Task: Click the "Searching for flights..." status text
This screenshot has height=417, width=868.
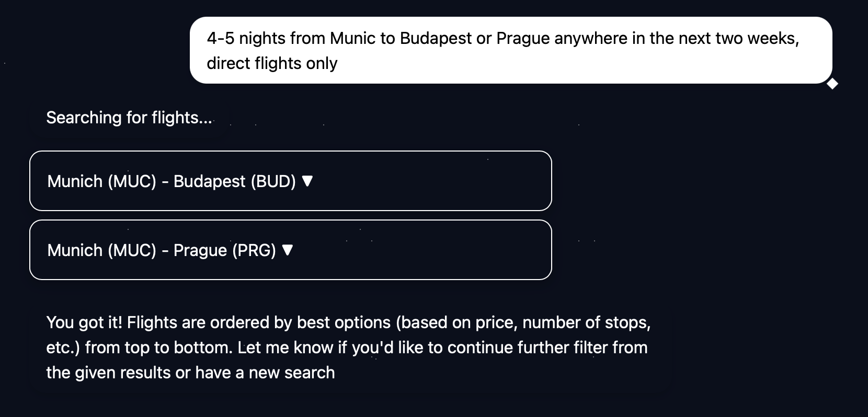Action: 129,118
